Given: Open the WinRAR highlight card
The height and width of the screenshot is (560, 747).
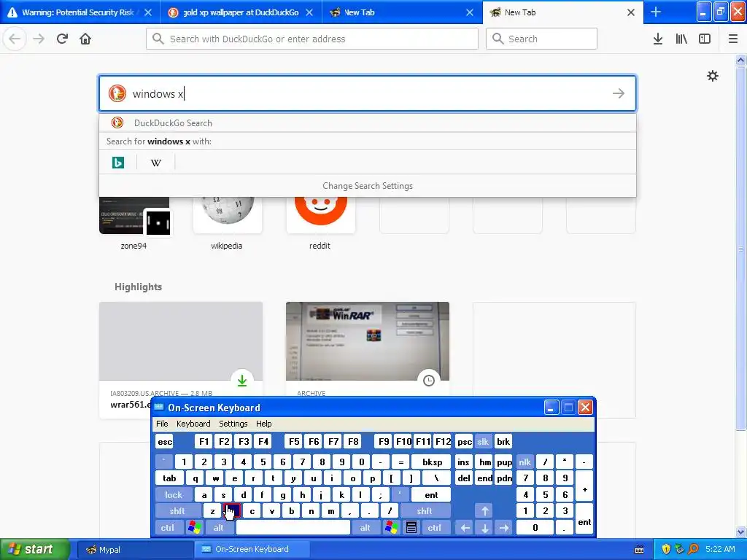Looking at the screenshot, I should [x=368, y=349].
